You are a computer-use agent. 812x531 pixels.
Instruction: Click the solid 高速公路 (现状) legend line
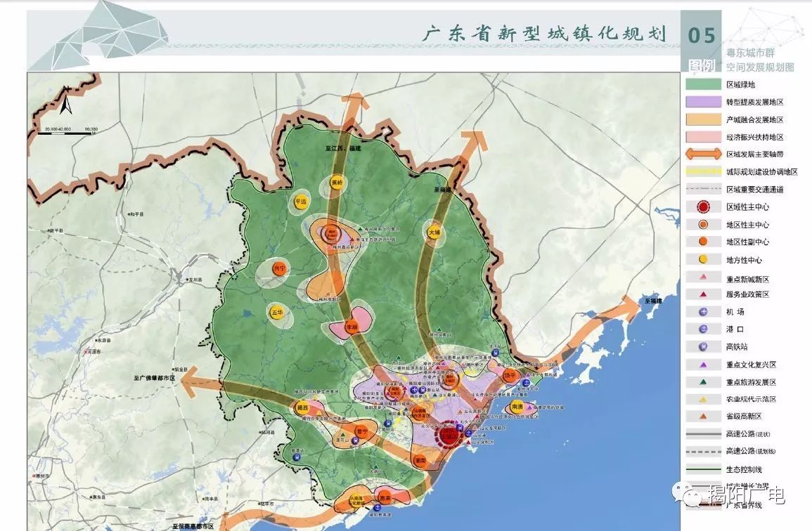(x=703, y=434)
